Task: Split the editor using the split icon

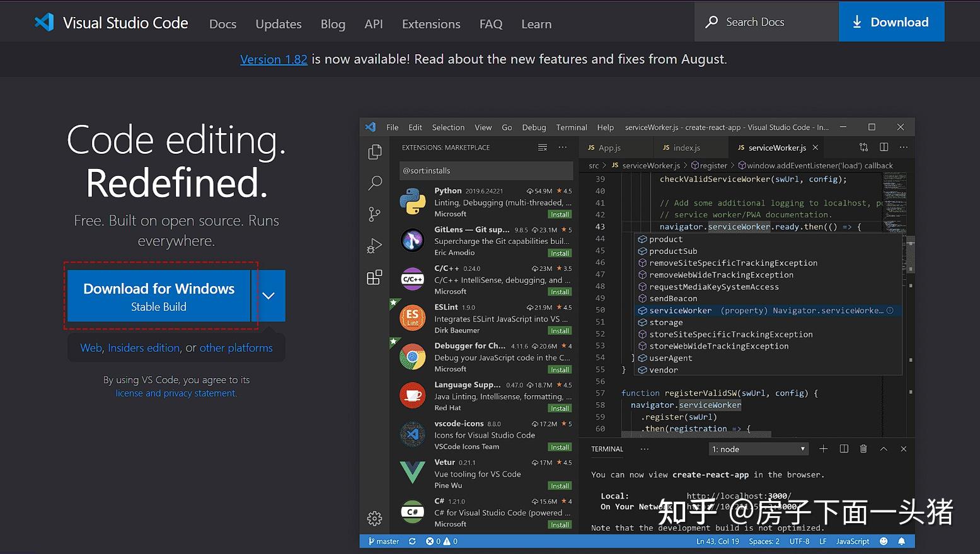Action: pyautogui.click(x=884, y=147)
